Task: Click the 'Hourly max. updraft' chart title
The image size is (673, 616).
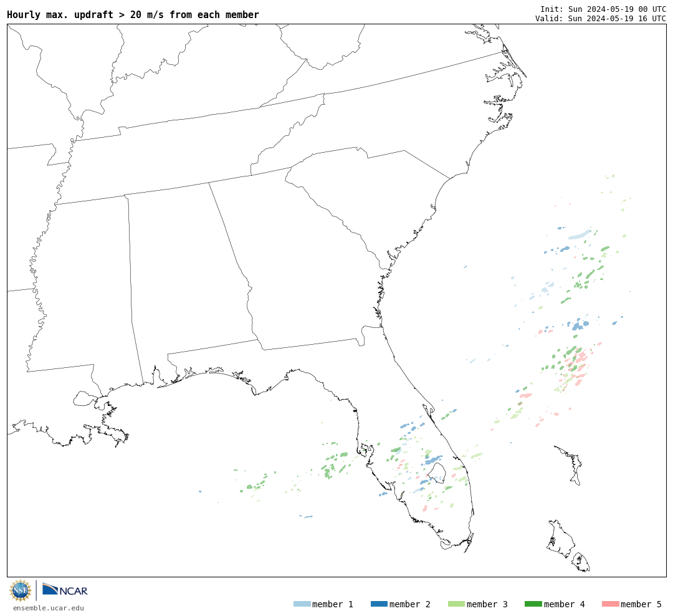Action: [x=133, y=14]
